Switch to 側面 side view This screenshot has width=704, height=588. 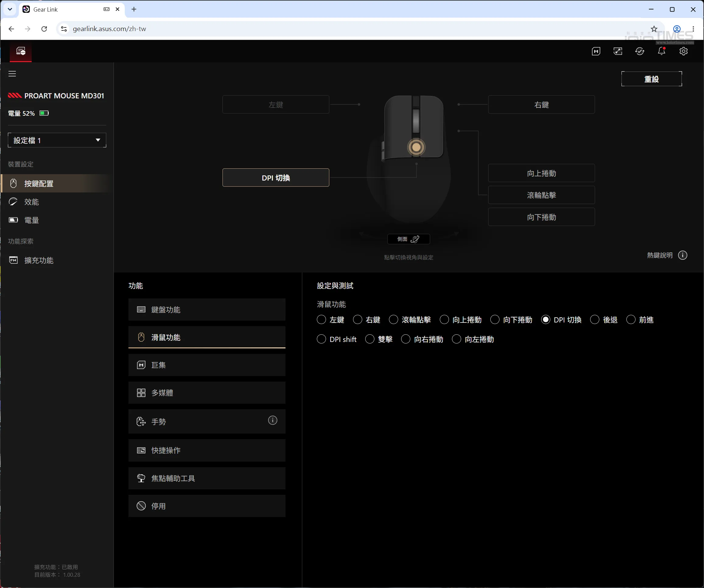point(409,239)
